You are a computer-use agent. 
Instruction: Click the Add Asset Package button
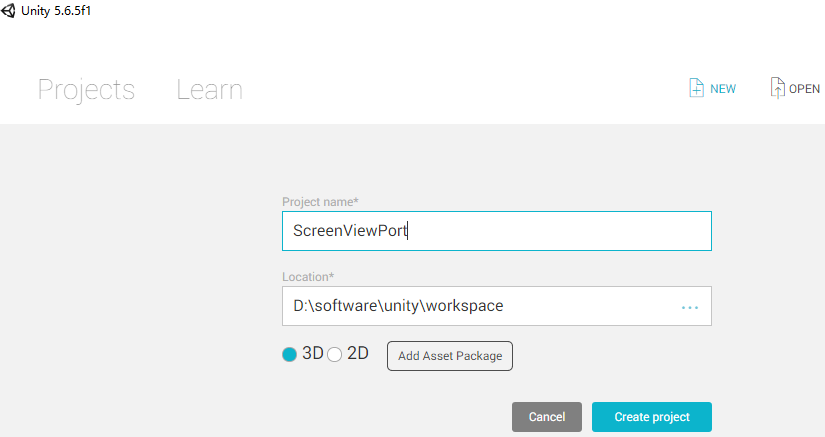tap(450, 356)
